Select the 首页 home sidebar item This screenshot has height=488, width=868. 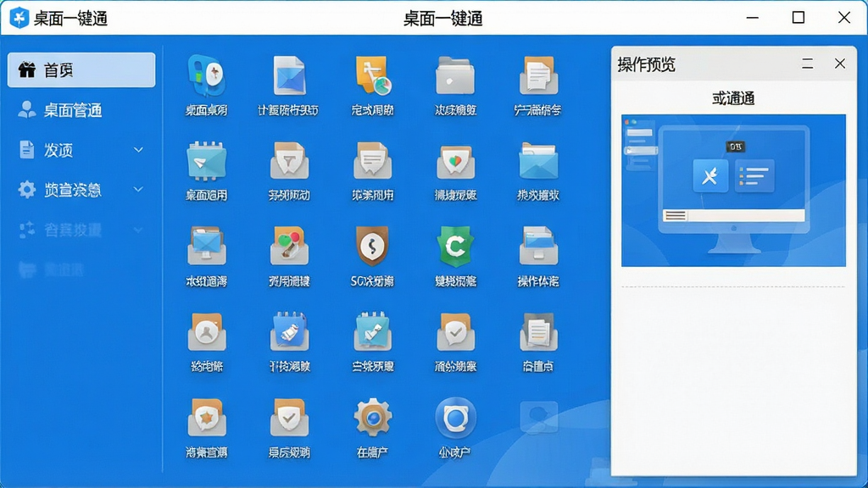click(x=81, y=69)
